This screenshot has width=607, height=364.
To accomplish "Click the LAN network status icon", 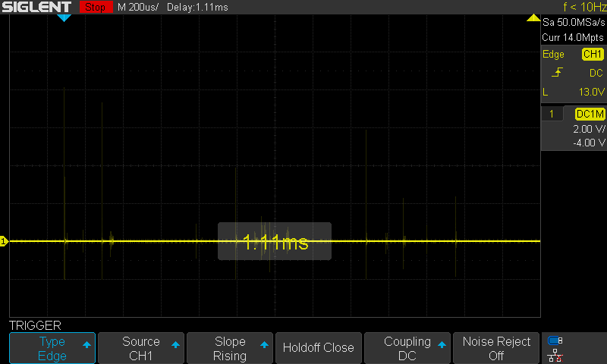I will coord(555,356).
